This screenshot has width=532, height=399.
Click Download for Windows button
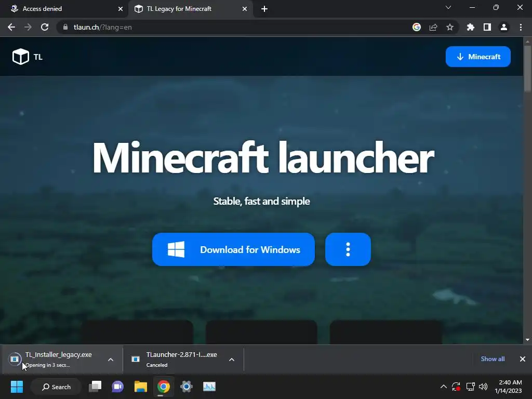233,249
